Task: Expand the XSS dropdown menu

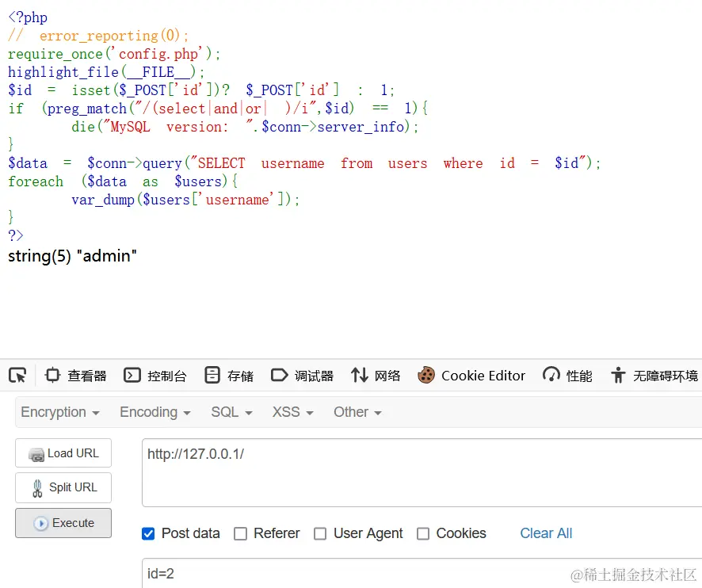Action: coord(293,412)
